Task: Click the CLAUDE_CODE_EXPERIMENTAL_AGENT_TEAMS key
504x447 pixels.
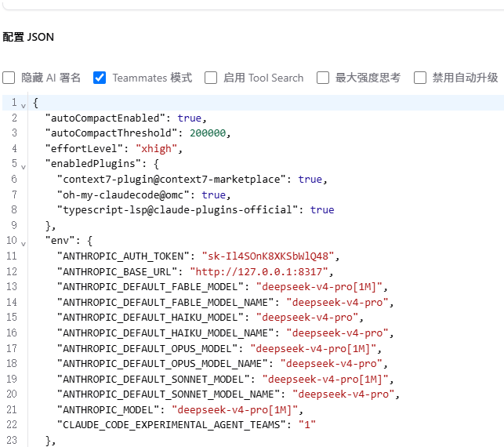Action: [172, 425]
